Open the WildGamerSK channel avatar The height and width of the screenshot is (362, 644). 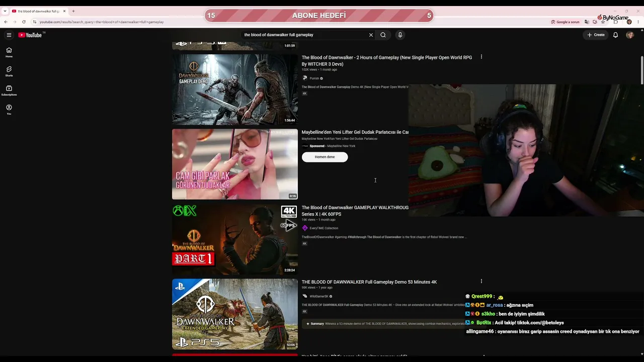tap(305, 297)
